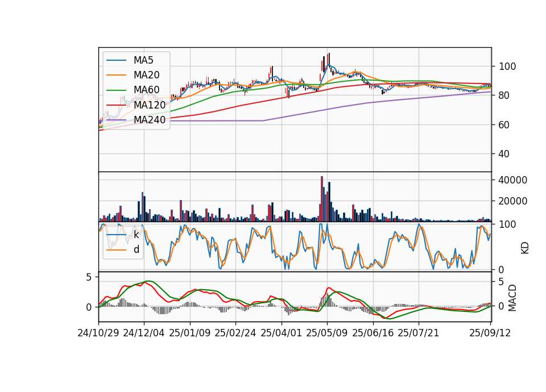Click the 20000 volume axis label
Image resolution: width=546 pixels, height=392 pixels.
pos(513,201)
